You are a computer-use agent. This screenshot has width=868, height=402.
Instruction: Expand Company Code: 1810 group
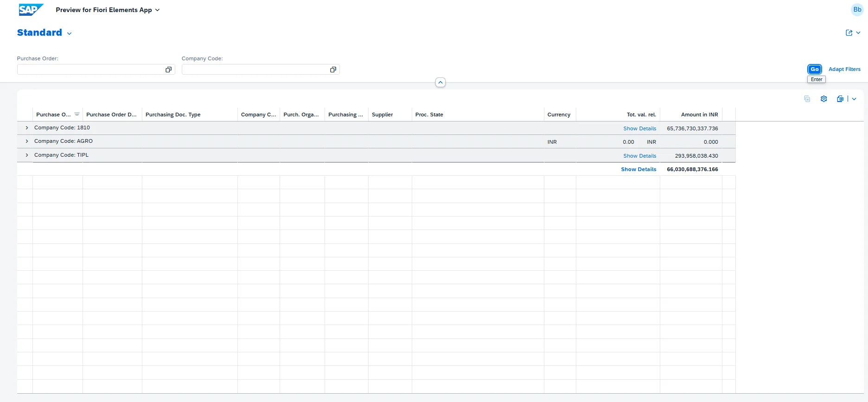[27, 128]
